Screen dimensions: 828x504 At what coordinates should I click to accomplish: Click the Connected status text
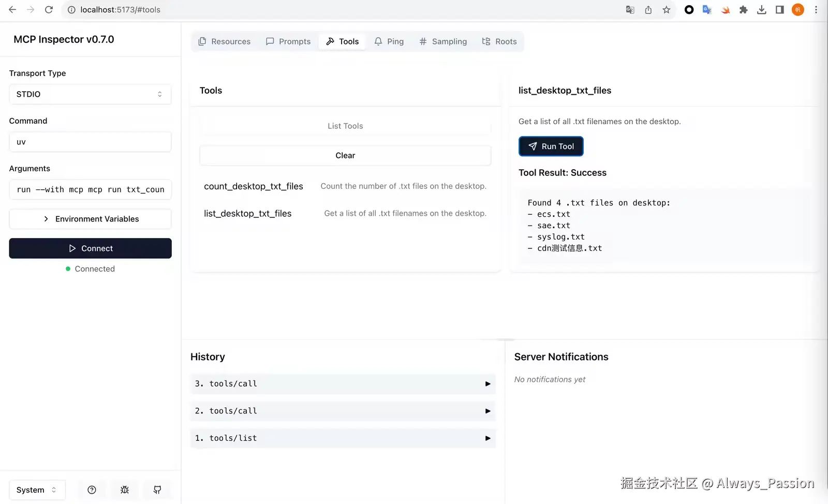[x=95, y=269]
